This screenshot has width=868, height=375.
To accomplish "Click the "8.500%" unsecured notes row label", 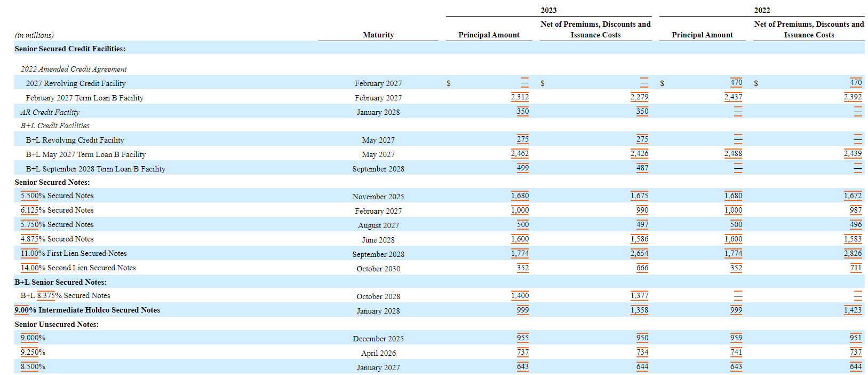I will 33,366.
